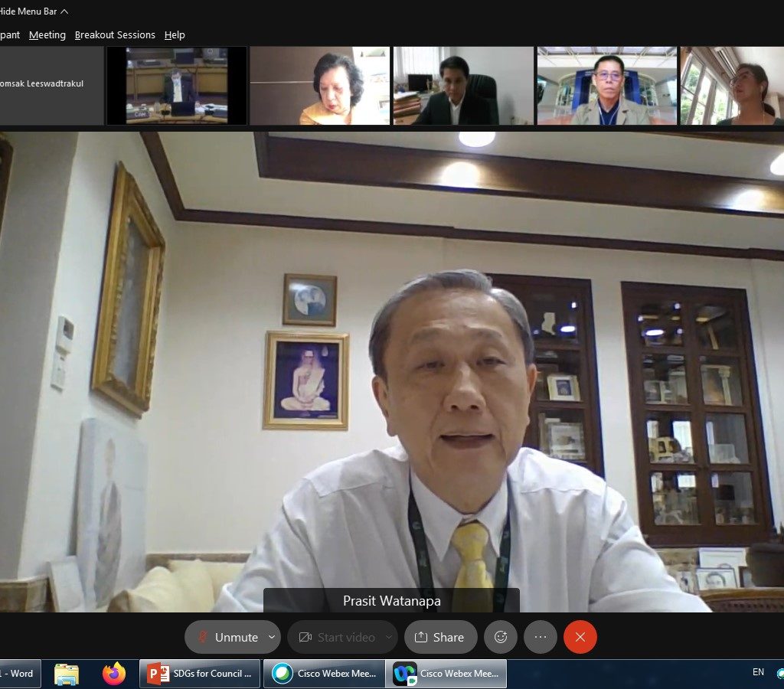Open Firefox from the taskbar
The height and width of the screenshot is (689, 784).
pos(114,674)
